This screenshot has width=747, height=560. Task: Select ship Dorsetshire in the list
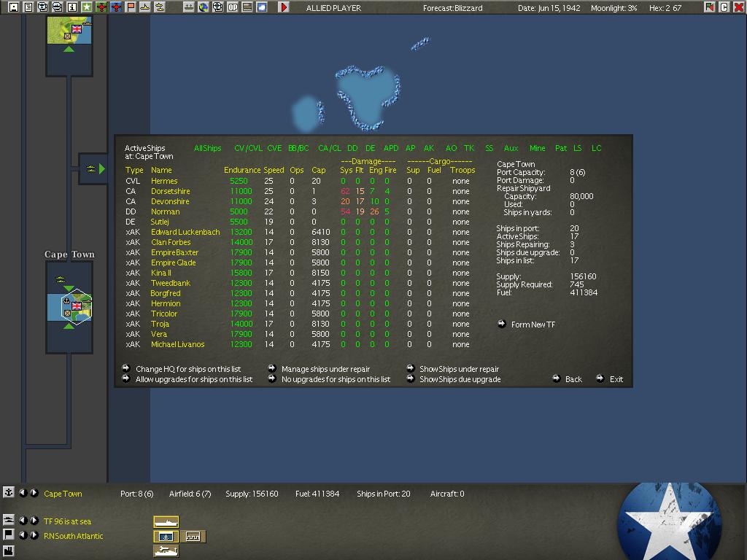[170, 191]
